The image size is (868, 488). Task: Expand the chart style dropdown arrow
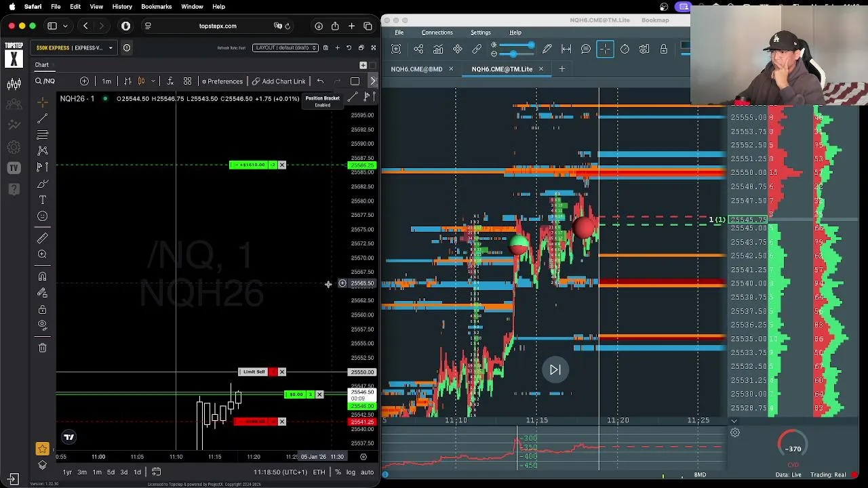pos(153,81)
